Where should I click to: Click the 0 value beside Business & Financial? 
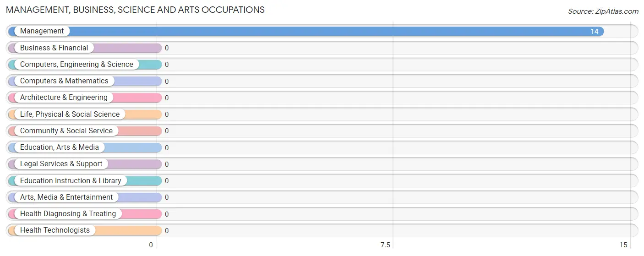pos(167,48)
